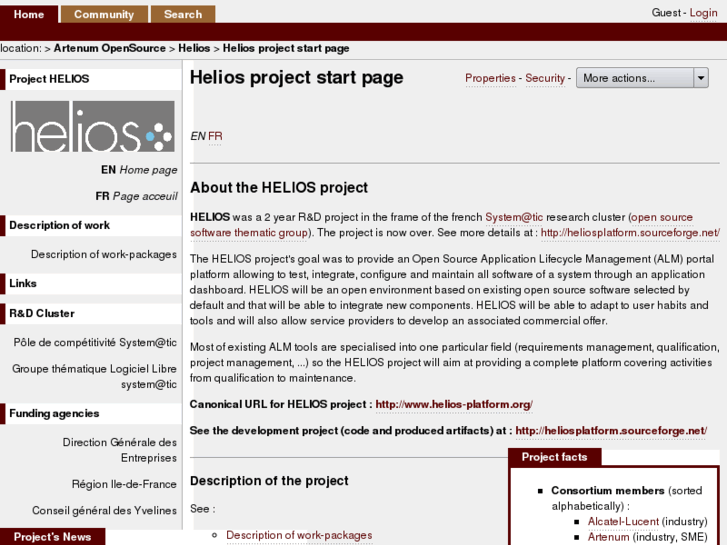Open the Artenum consortium member link
The height and width of the screenshot is (545, 727).
(x=608, y=537)
